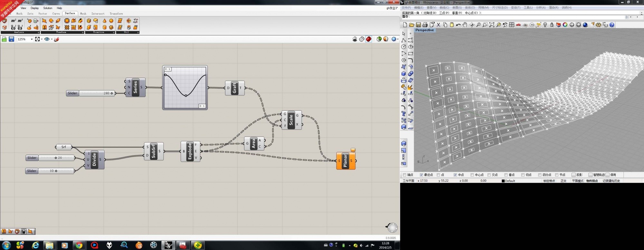Screen dimensions: 644x250
Task: Select the Sphere primitive icon
Action: tap(111, 21)
